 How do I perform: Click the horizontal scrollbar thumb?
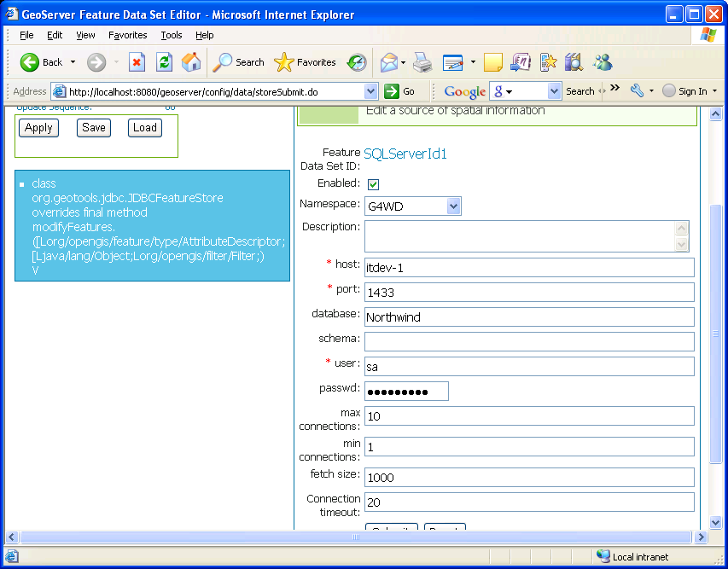(x=356, y=537)
